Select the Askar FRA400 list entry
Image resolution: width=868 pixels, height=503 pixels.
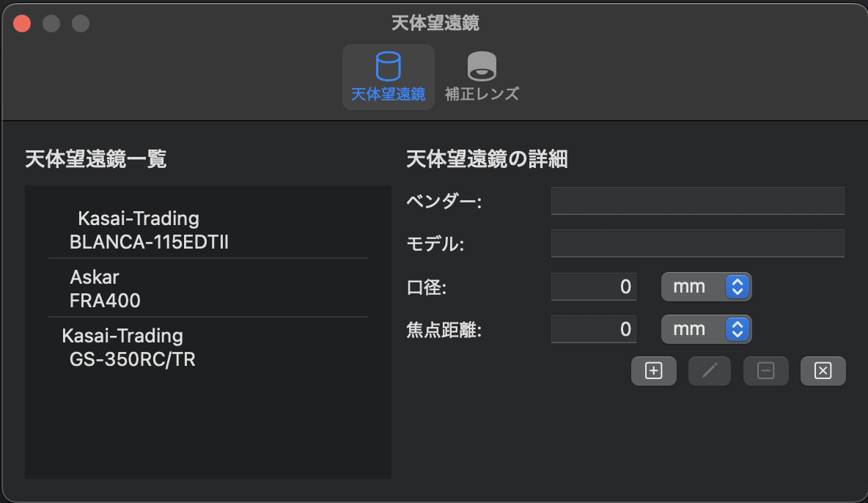click(x=208, y=288)
